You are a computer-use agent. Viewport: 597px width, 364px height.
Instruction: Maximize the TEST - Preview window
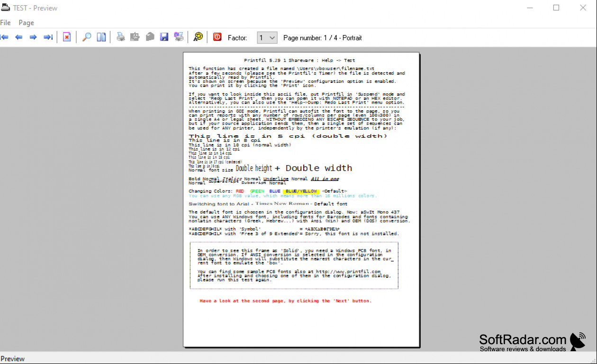(x=556, y=8)
